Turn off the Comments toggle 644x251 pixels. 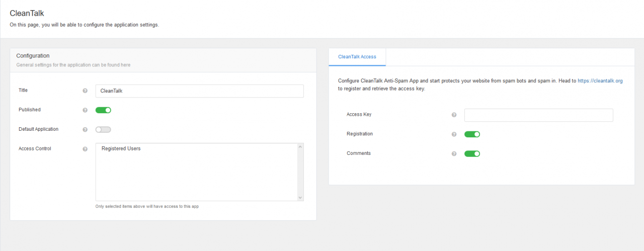pyautogui.click(x=472, y=153)
